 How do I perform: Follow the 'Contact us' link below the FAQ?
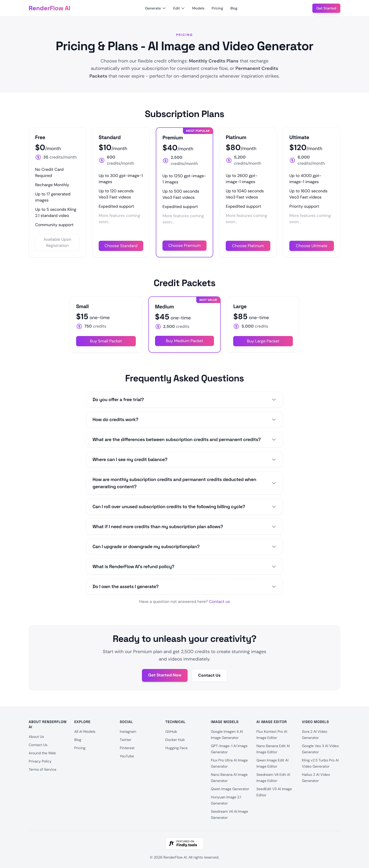(x=219, y=602)
